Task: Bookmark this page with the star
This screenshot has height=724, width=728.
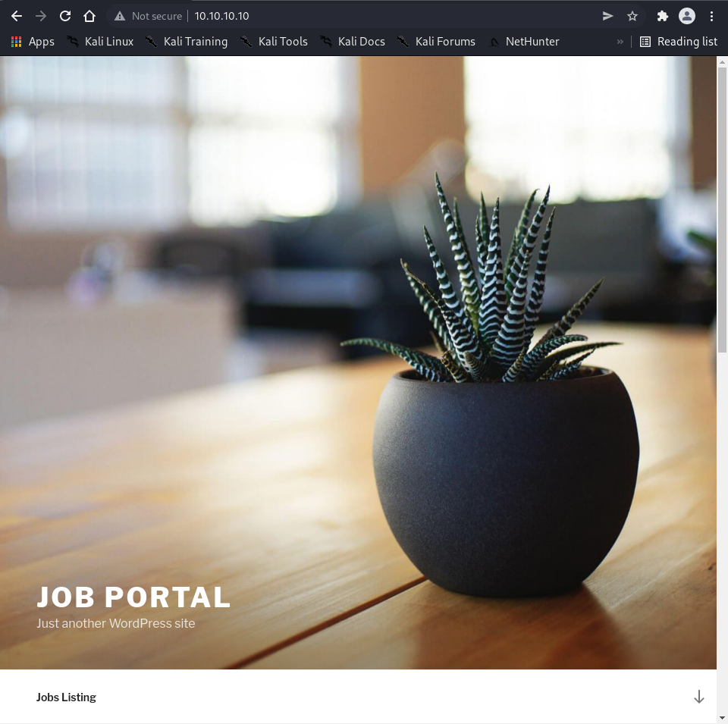Action: (632, 16)
